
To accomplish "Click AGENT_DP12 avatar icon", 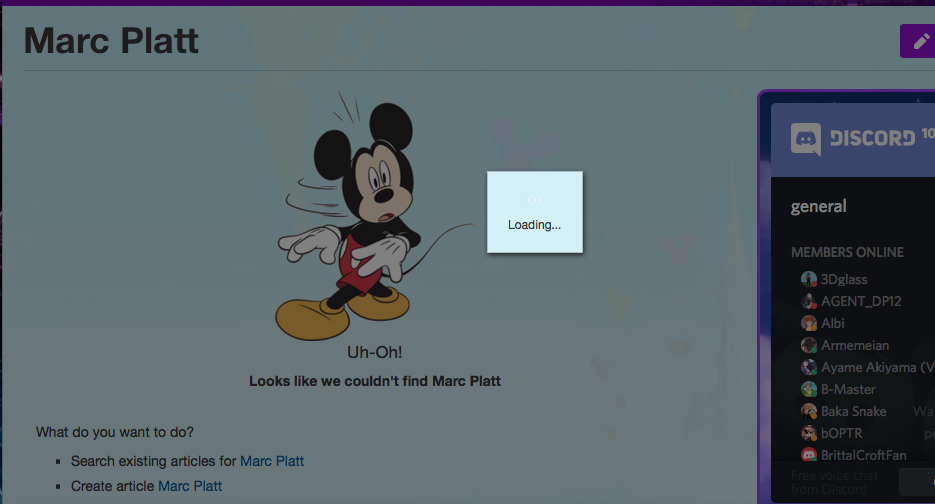I will (809, 301).
